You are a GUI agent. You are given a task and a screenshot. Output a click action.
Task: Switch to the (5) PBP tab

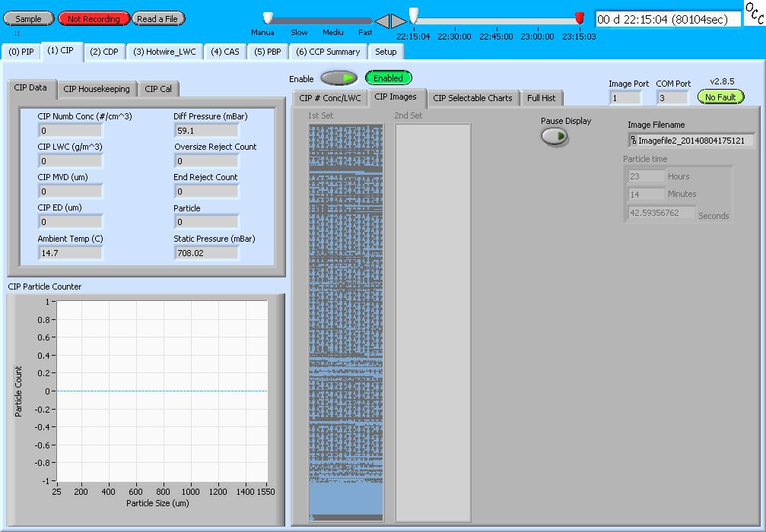pyautogui.click(x=268, y=52)
